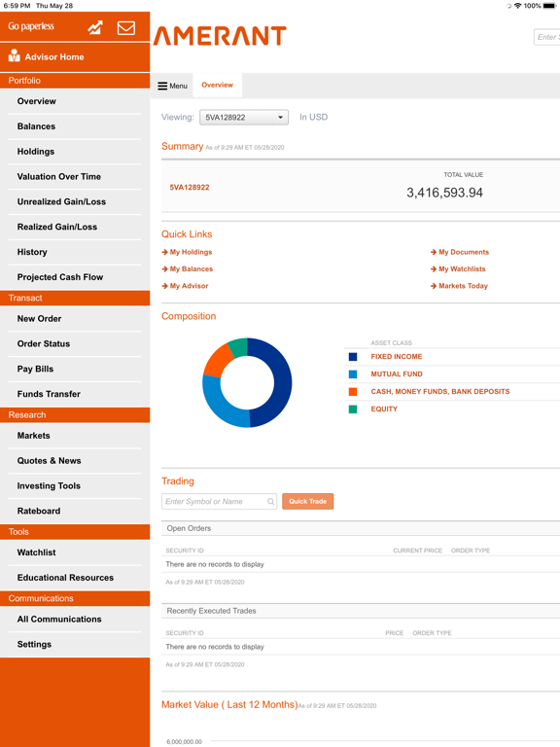
Task: Click the Advisor Home person icon
Action: (14, 56)
